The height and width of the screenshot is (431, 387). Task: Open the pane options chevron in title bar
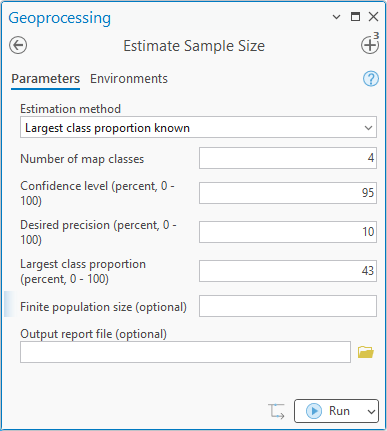click(336, 17)
